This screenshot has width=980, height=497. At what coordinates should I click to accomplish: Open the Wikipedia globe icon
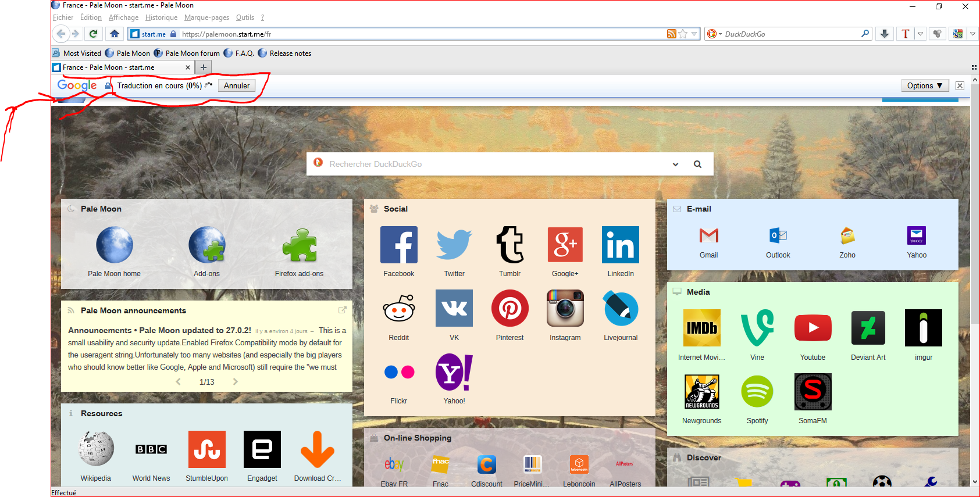(x=96, y=449)
